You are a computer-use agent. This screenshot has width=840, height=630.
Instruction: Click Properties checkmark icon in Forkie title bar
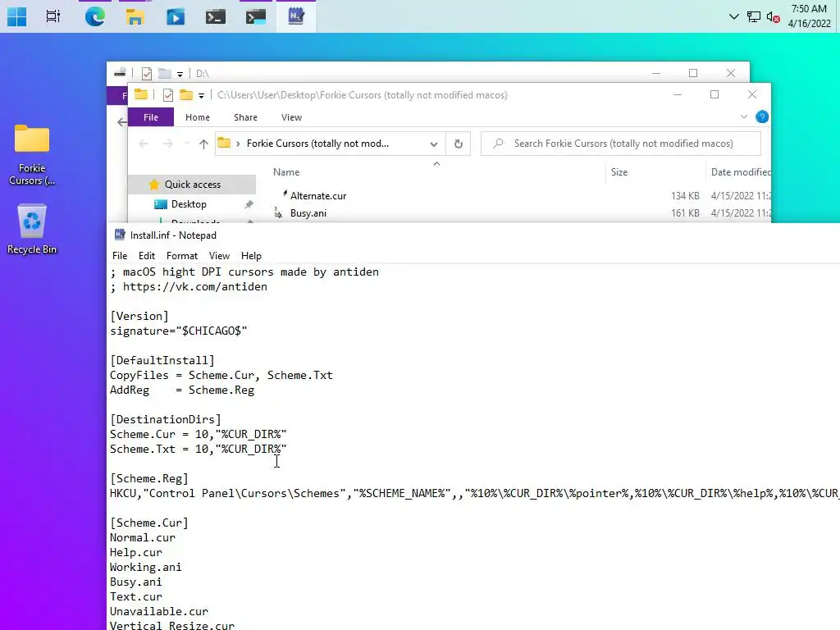[167, 95]
